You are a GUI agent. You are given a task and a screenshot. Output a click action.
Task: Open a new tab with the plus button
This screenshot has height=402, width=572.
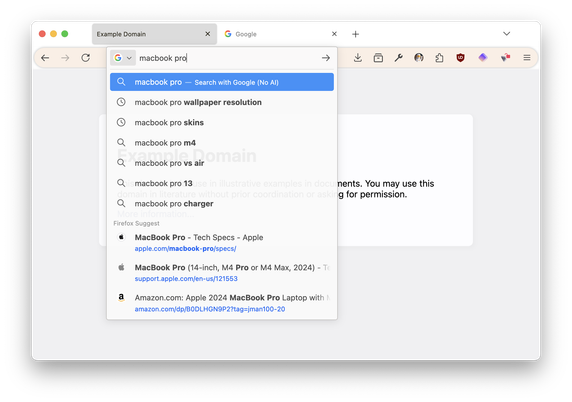pos(355,34)
